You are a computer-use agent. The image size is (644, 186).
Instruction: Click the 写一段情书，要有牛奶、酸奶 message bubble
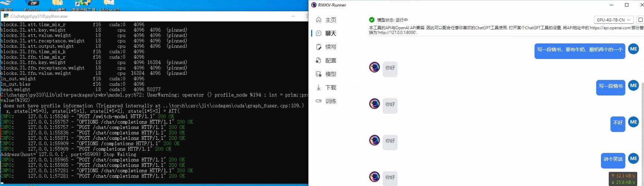[580, 51]
